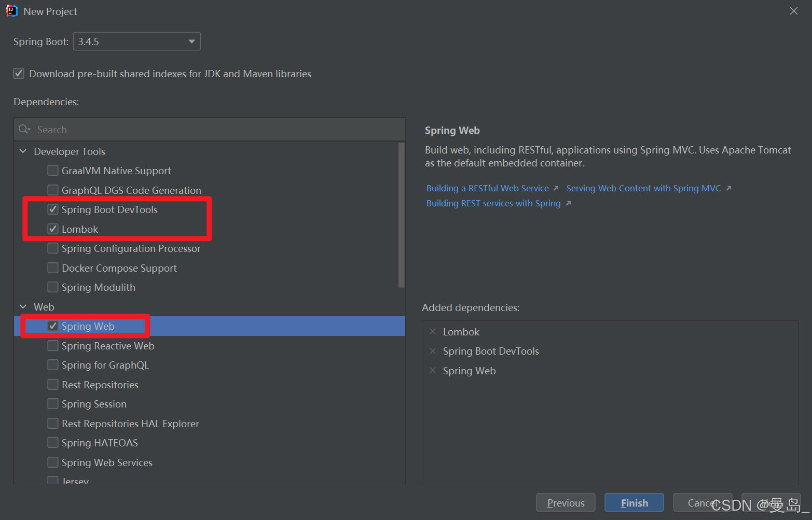Remove Spring Web from added dependencies

[433, 371]
